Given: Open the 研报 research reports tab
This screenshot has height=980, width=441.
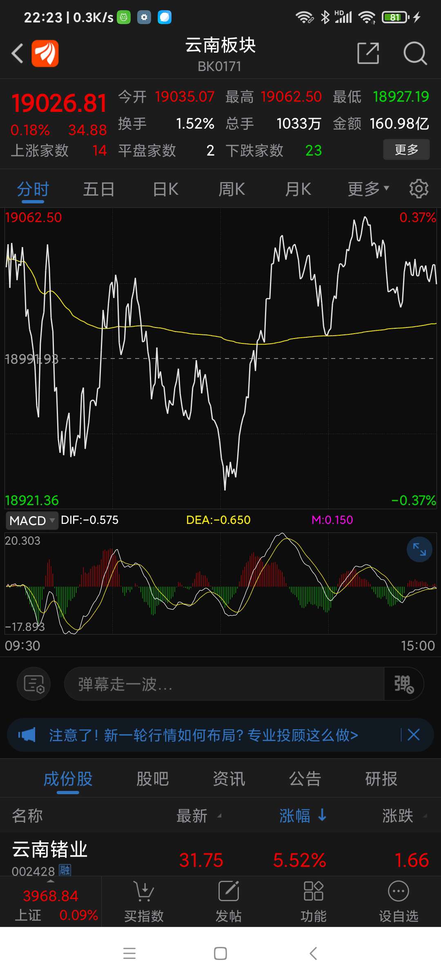Looking at the screenshot, I should click(x=381, y=779).
